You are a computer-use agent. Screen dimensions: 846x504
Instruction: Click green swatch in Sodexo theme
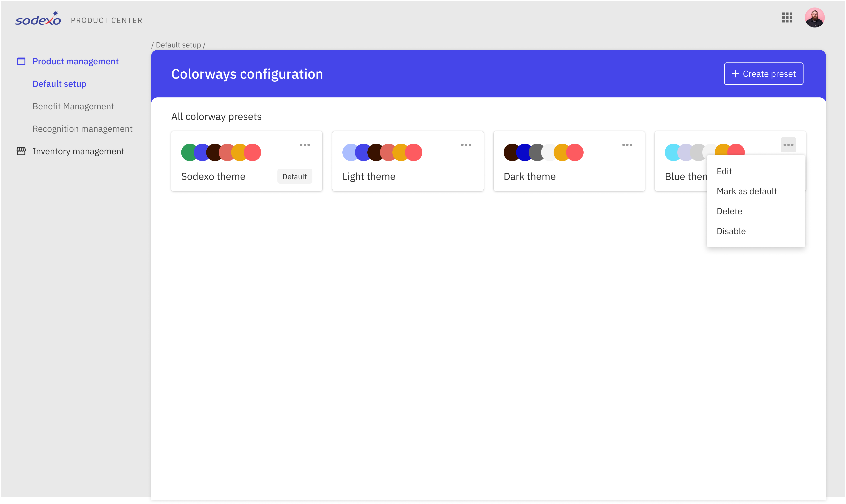(x=188, y=152)
